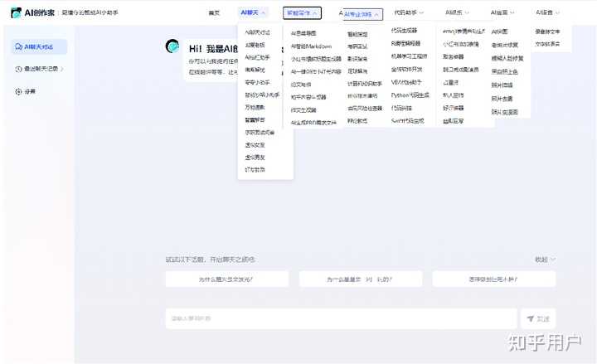Open 私人厨师 entertainment entry
This screenshot has height=364, width=597.
(x=453, y=95)
